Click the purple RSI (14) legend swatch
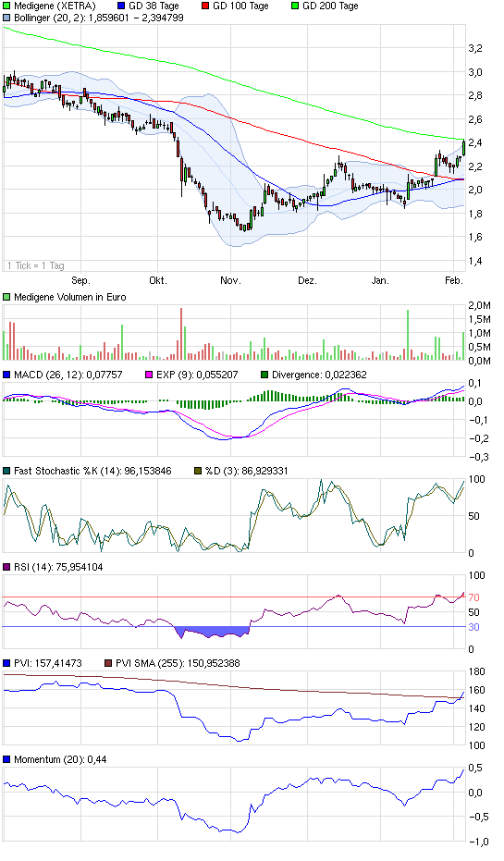The height and width of the screenshot is (861, 504). [x=6, y=567]
